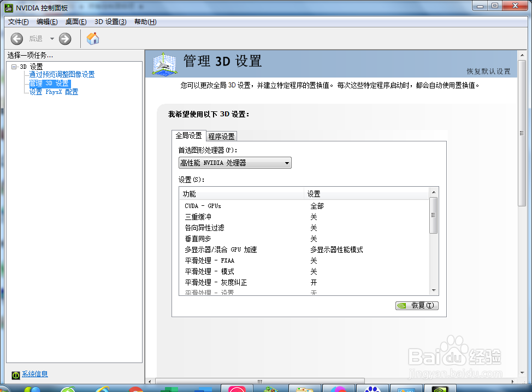
Task: Click the 功能 column header
Action: point(241,194)
